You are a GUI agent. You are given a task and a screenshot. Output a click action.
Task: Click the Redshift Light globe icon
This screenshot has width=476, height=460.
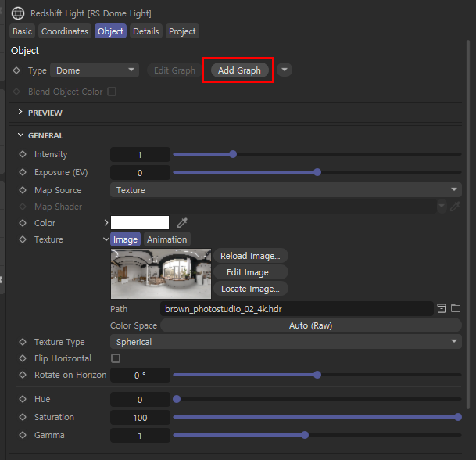tap(18, 13)
